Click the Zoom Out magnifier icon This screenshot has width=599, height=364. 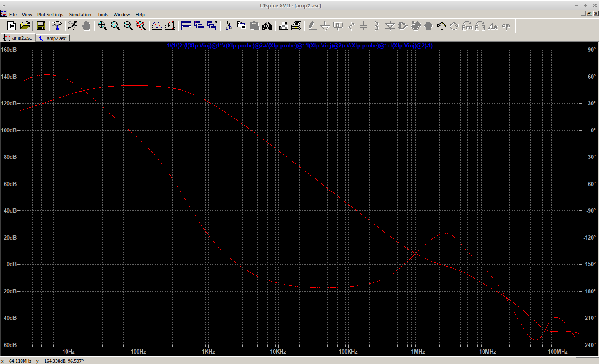tap(128, 26)
